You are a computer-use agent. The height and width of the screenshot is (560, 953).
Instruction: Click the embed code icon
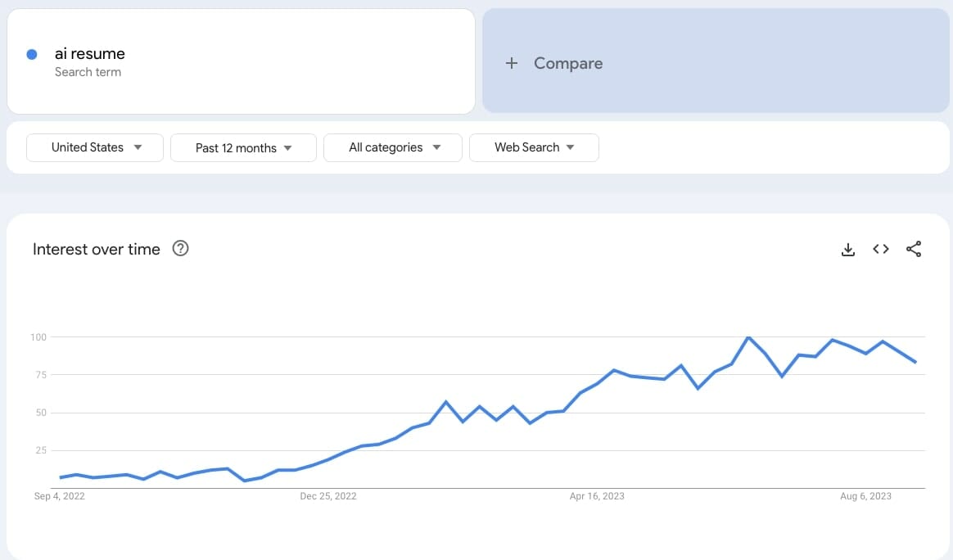coord(881,250)
